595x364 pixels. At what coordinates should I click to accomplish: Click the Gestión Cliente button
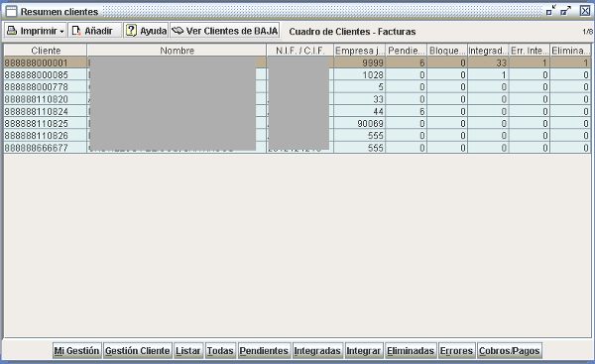point(138,351)
